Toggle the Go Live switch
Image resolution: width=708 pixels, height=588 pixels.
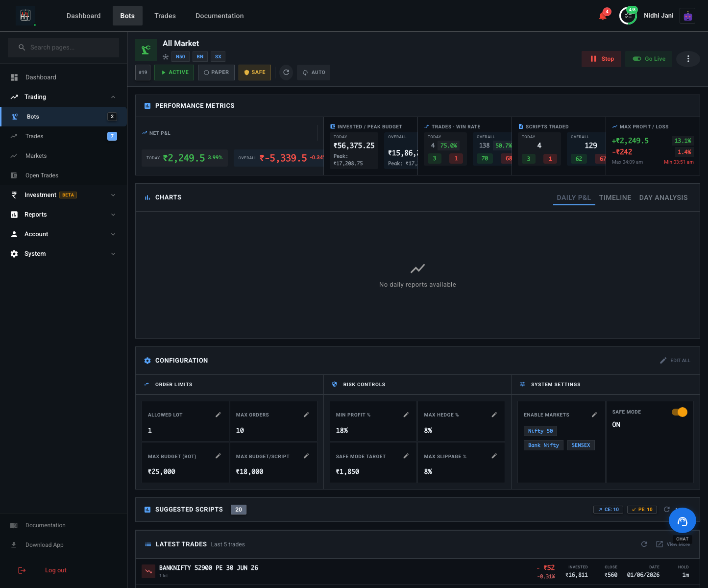[x=649, y=59]
